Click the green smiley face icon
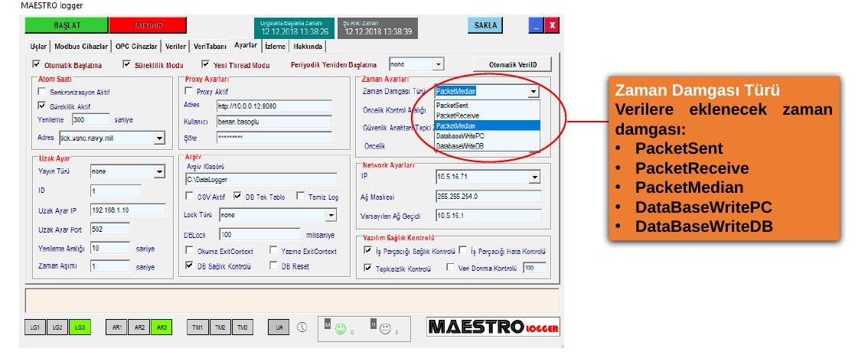 coord(341,328)
